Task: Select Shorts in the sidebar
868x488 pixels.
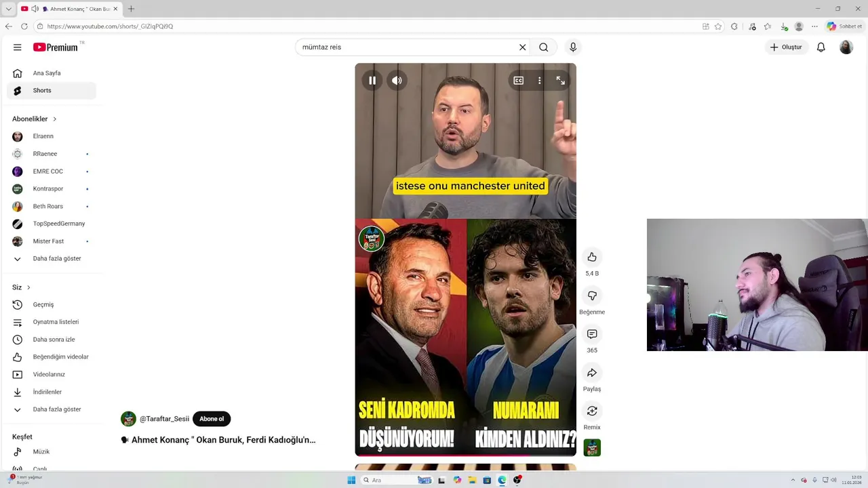Action: (x=52, y=91)
